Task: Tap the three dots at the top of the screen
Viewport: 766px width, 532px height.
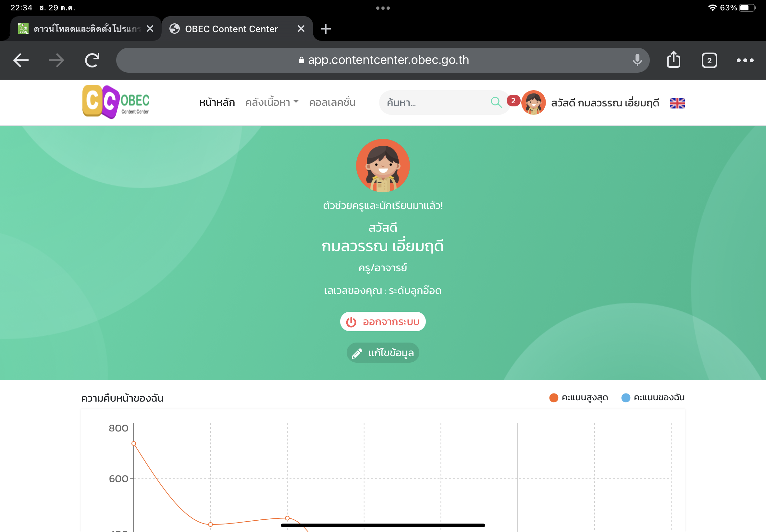Action: tap(383, 8)
